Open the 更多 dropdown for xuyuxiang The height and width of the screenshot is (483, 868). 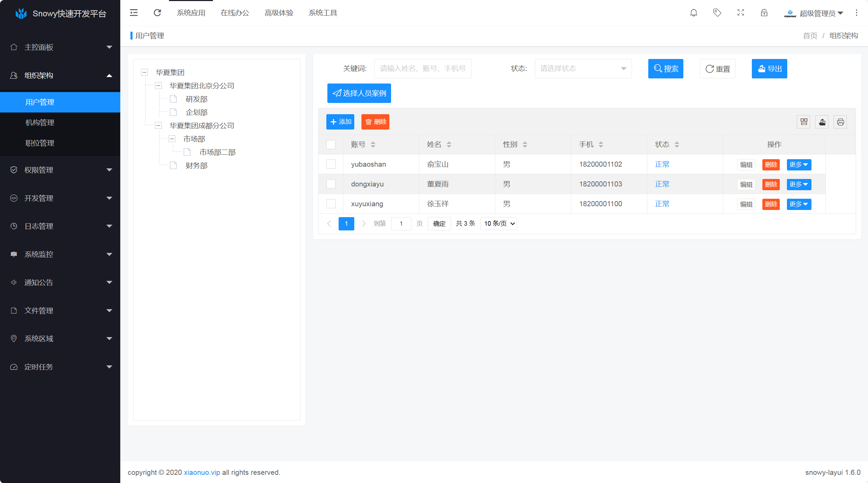(799, 204)
